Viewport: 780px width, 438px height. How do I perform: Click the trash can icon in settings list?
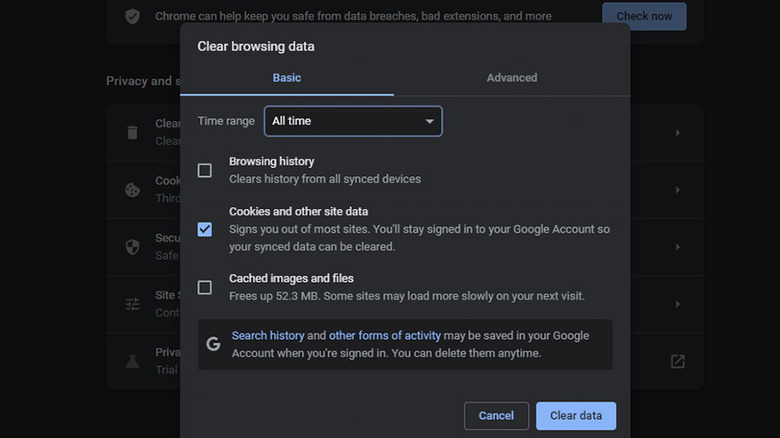click(x=132, y=132)
